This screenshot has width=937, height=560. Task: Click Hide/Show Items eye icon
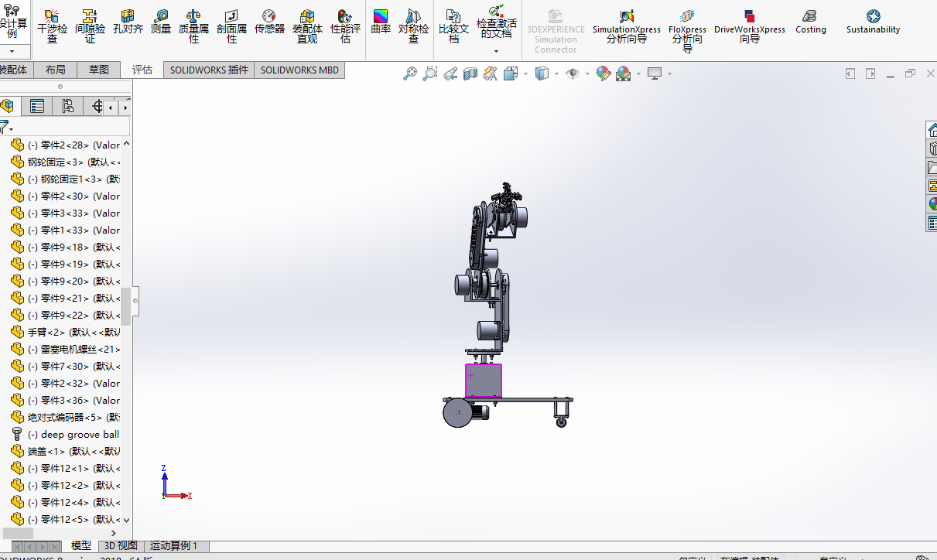pyautogui.click(x=573, y=73)
